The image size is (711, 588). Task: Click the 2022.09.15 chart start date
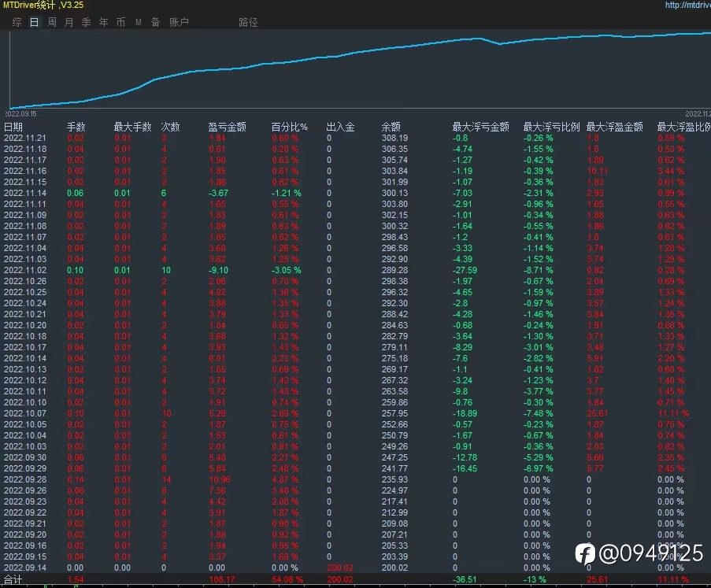point(20,114)
